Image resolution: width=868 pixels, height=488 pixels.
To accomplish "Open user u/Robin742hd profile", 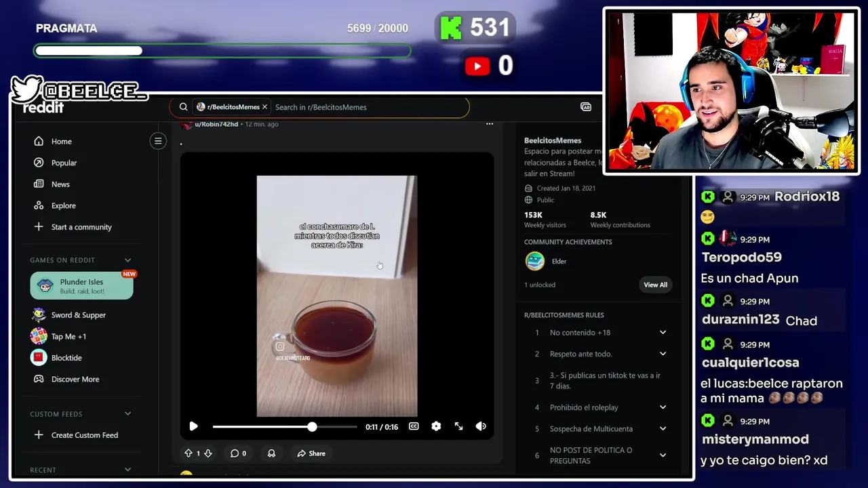I will (216, 124).
